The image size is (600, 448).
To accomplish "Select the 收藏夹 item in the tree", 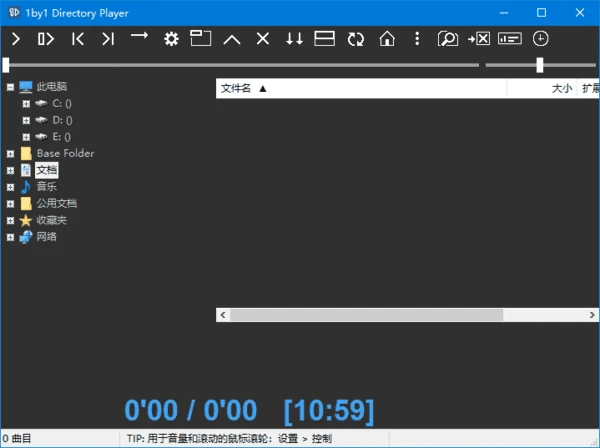I will (x=51, y=220).
